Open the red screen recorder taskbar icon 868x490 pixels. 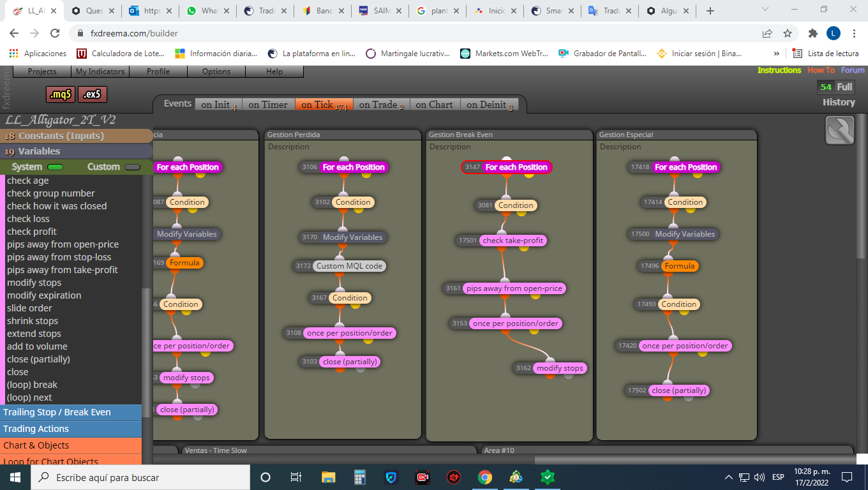423,477
